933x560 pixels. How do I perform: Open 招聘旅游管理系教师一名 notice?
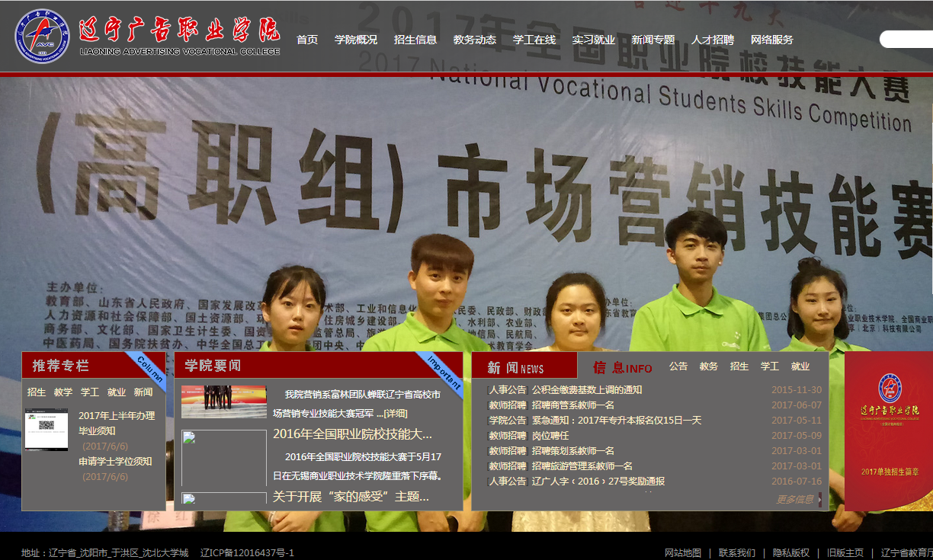point(582,466)
